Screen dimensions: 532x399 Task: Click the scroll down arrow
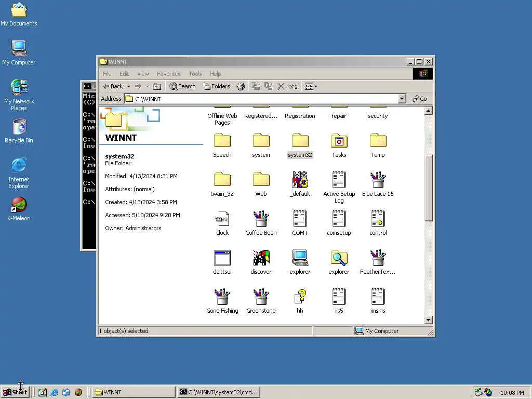click(429, 320)
